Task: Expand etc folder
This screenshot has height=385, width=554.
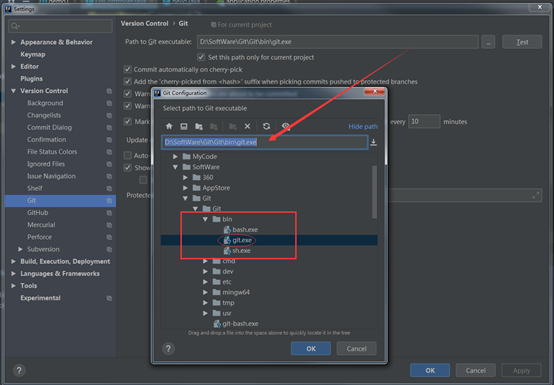Action: coord(205,282)
